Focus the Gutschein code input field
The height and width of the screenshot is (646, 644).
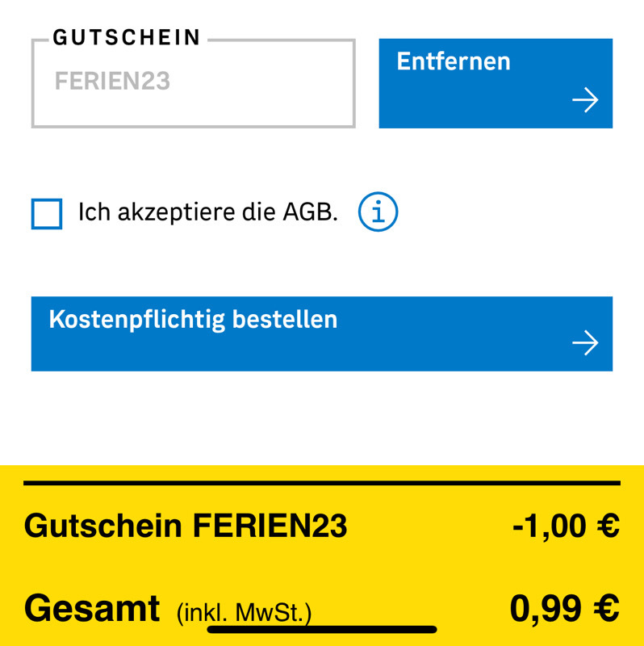pyautogui.click(x=194, y=83)
